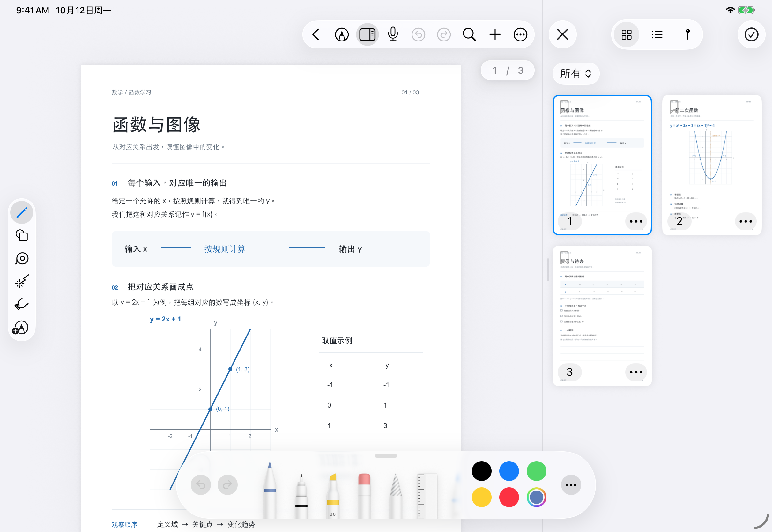Toggle the pencil annotation mode icon
772x532 pixels.
[x=342, y=34]
